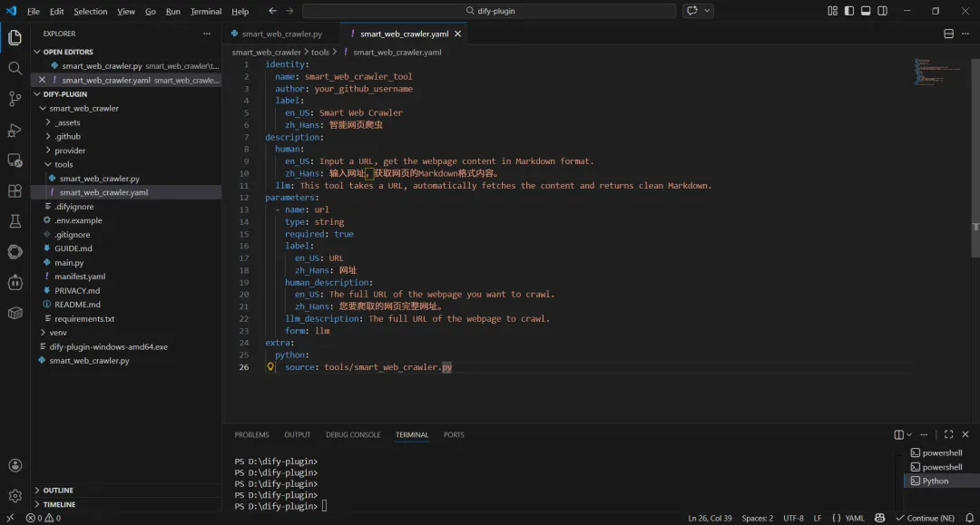This screenshot has width=980, height=525.
Task: Click UTF-8 encoding in status bar
Action: pyautogui.click(x=793, y=518)
